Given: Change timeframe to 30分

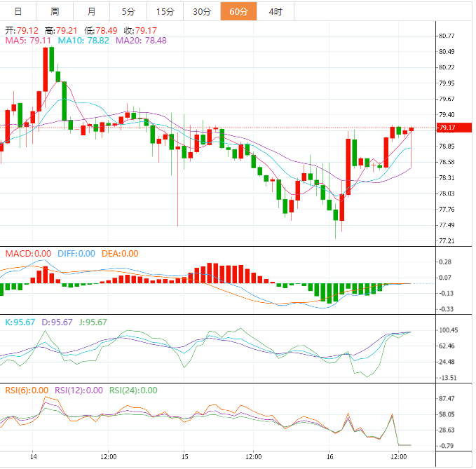Looking at the screenshot, I should pyautogui.click(x=202, y=11).
